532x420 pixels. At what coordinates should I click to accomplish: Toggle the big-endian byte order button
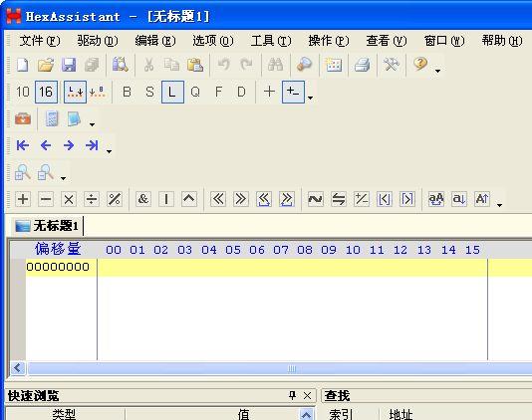point(98,92)
